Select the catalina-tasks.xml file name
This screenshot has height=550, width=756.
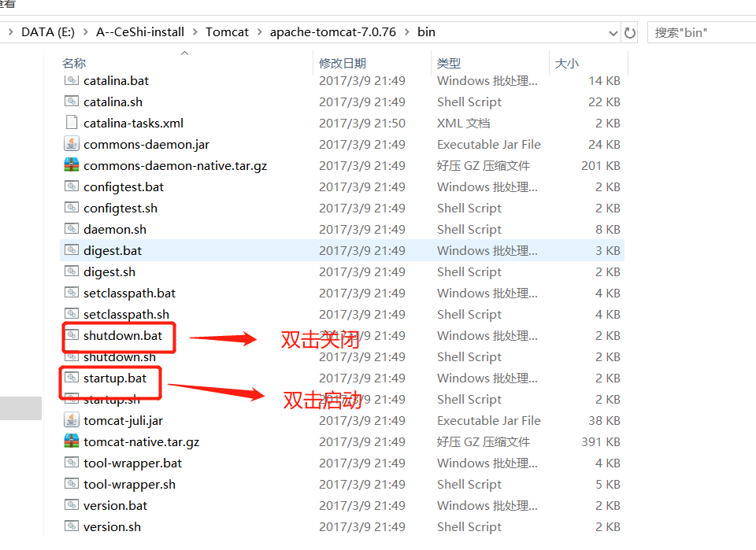133,124
